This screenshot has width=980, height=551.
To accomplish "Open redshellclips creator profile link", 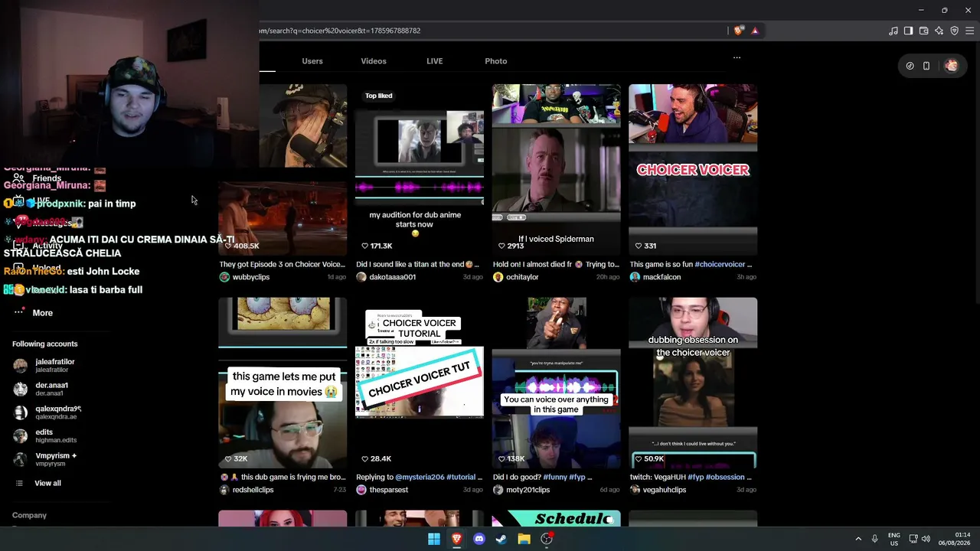I will (253, 490).
